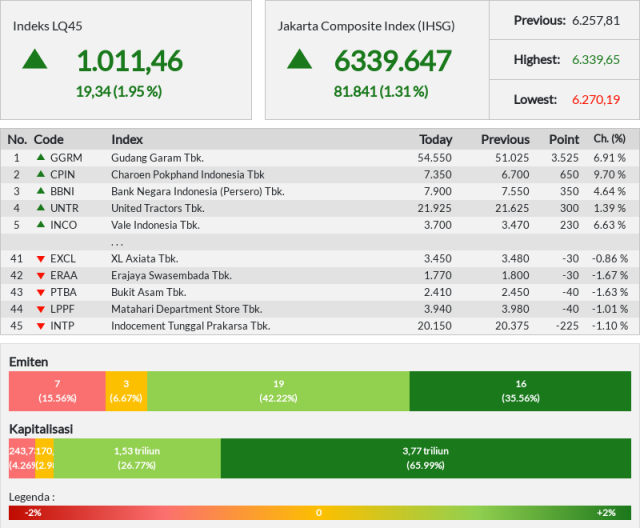Image resolution: width=640 pixels, height=528 pixels.
Task: Click the CPIN stock code
Action: pyautogui.click(x=62, y=174)
